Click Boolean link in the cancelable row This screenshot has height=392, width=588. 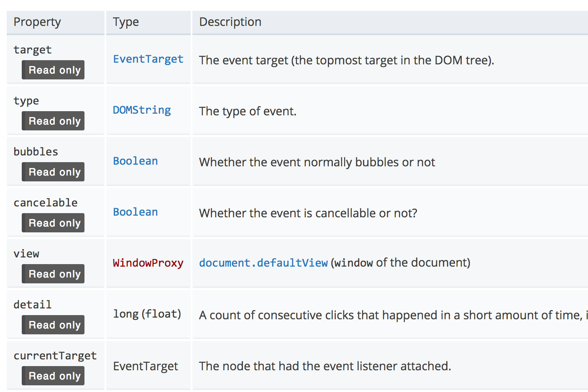pos(135,212)
